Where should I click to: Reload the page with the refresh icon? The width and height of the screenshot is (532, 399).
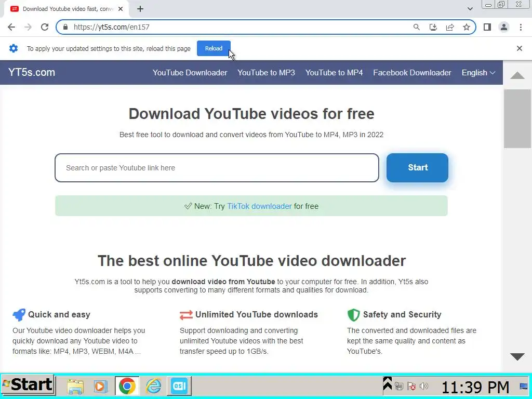coord(45,27)
